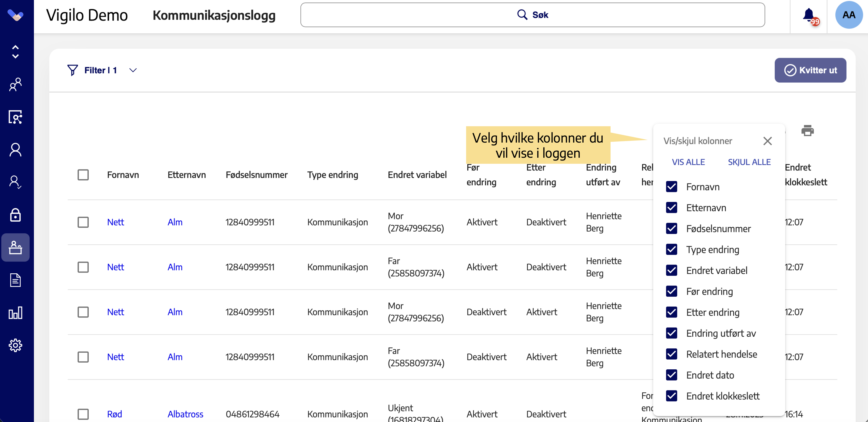Close the Vis/skjul kolonner panel

[767, 141]
